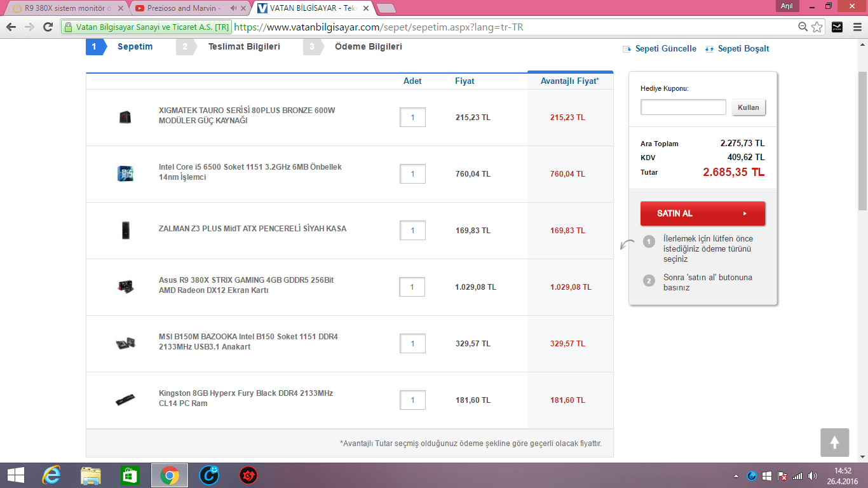This screenshot has height=488, width=868.
Task: Click the speaker audio icon on Prezioso tab
Action: click(x=233, y=8)
